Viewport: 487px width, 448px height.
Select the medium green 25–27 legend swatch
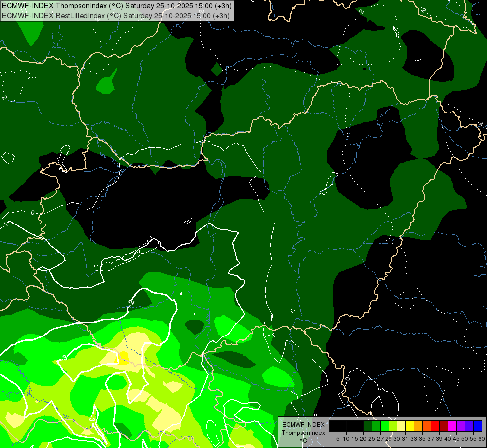pos(376,426)
